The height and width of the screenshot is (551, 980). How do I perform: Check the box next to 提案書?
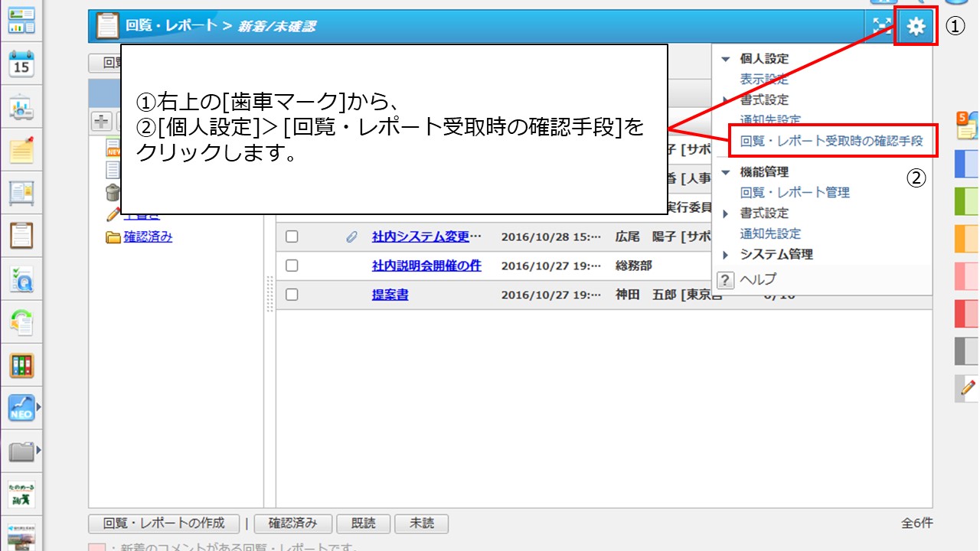(292, 295)
